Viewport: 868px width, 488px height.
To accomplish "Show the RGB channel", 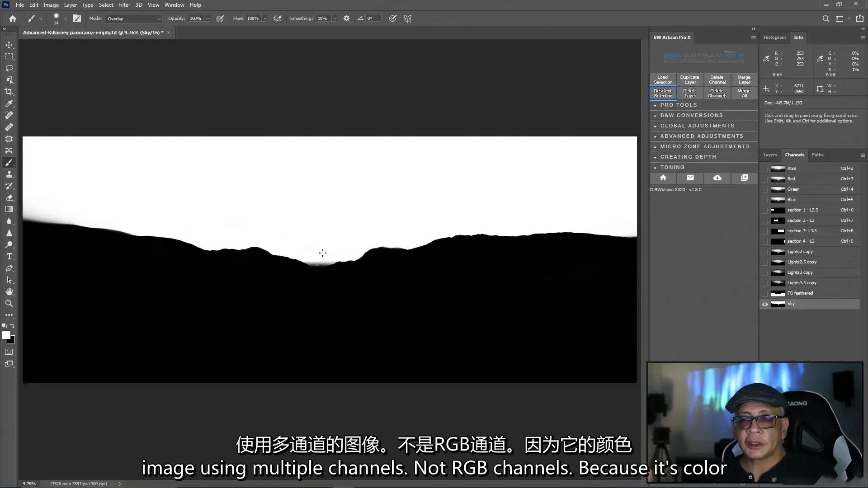I will 765,169.
